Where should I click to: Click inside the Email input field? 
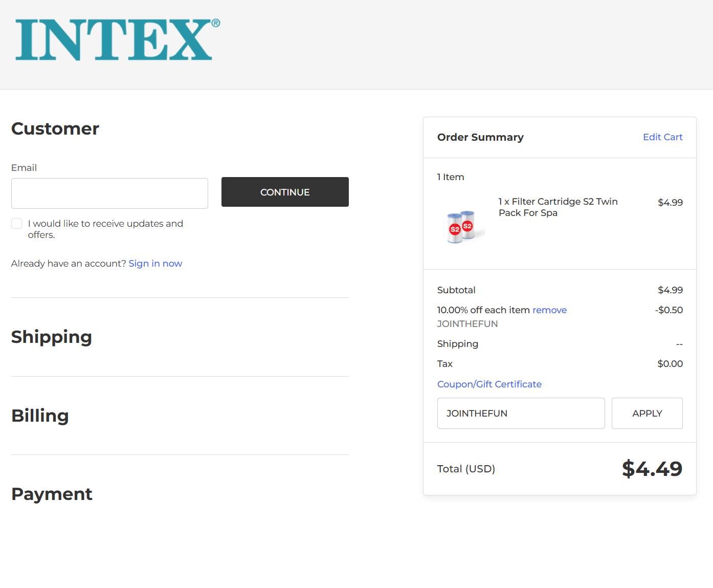pyautogui.click(x=109, y=193)
